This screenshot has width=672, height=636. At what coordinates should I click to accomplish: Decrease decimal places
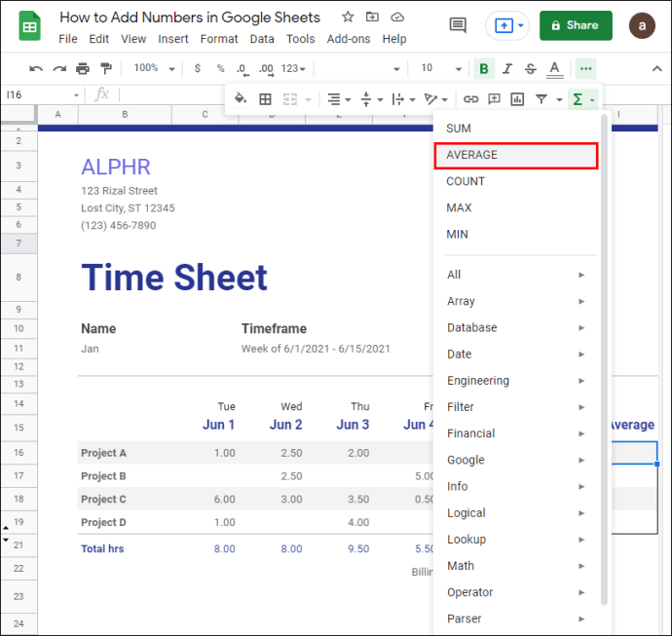pyautogui.click(x=243, y=69)
